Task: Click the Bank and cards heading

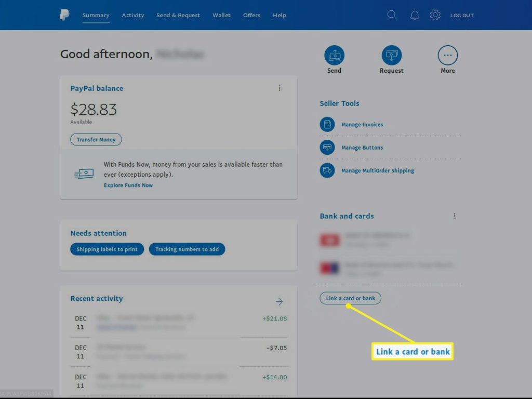Action: tap(347, 216)
